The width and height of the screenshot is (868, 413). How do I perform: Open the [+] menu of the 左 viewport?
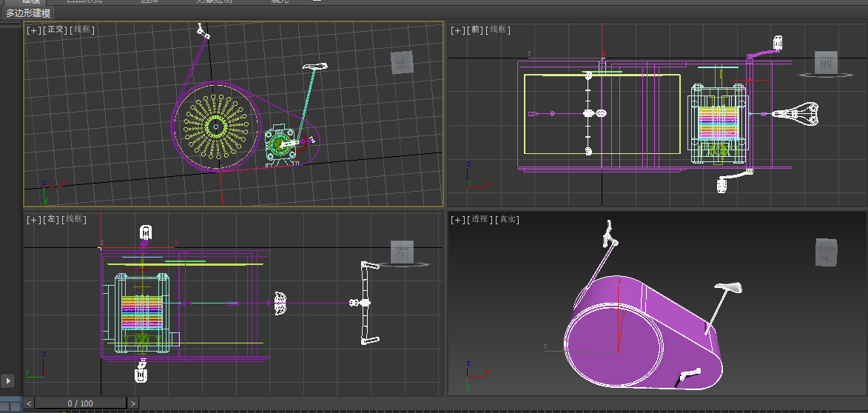pyautogui.click(x=33, y=220)
